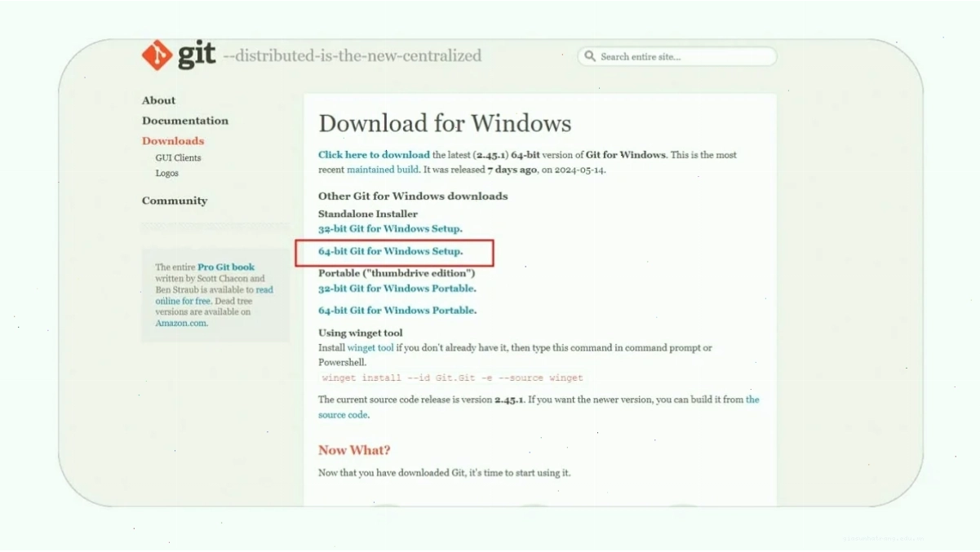Click the 'Click here to download' link
Viewport: 980px width, 552px height.
374,155
